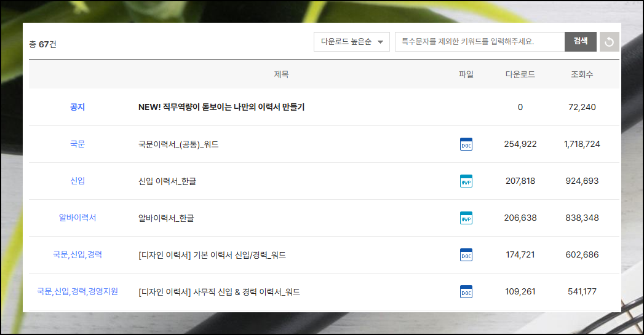This screenshot has width=644, height=335.
Task: Click the 다운로드 column header
Action: pos(520,74)
